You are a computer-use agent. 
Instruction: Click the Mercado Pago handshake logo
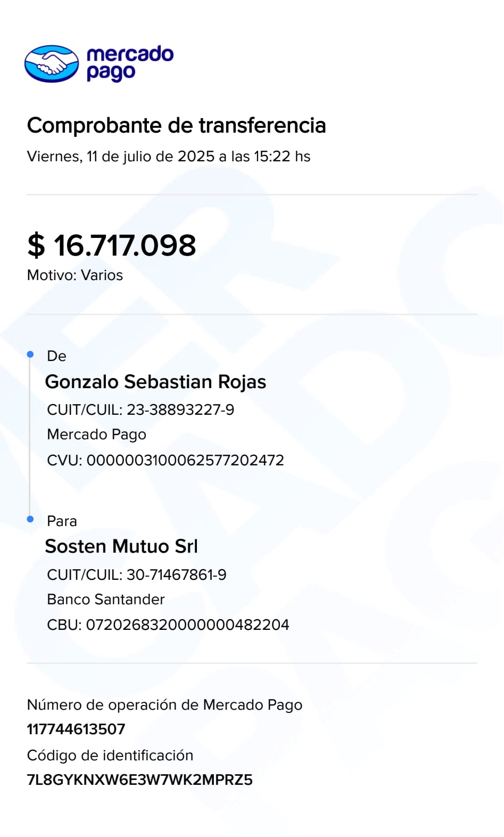pyautogui.click(x=52, y=64)
